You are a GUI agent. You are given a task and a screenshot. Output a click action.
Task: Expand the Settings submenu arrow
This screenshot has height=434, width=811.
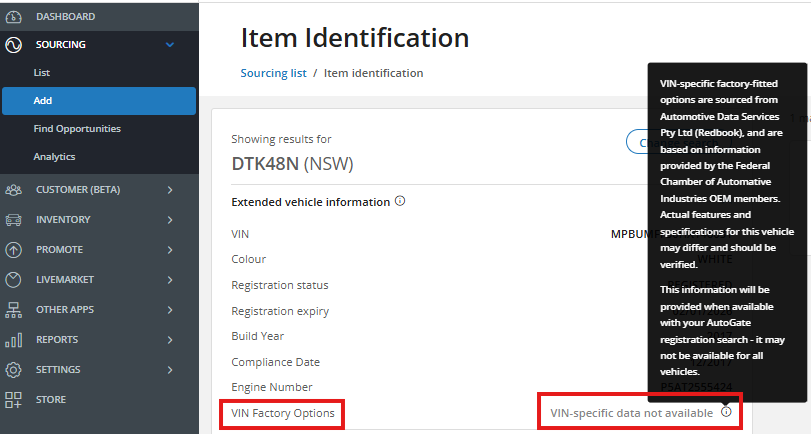click(x=170, y=369)
